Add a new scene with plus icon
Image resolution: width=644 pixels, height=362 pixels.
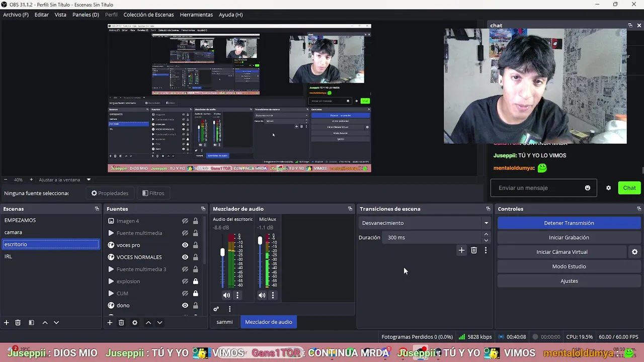[7, 322]
